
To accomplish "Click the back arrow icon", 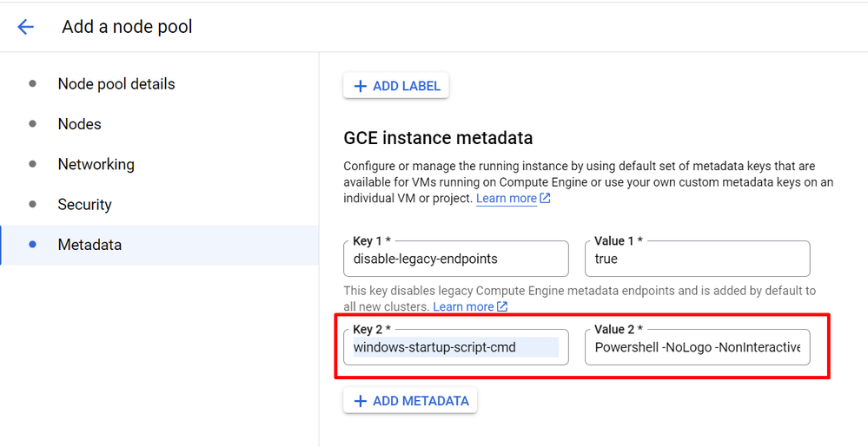I will (26, 27).
